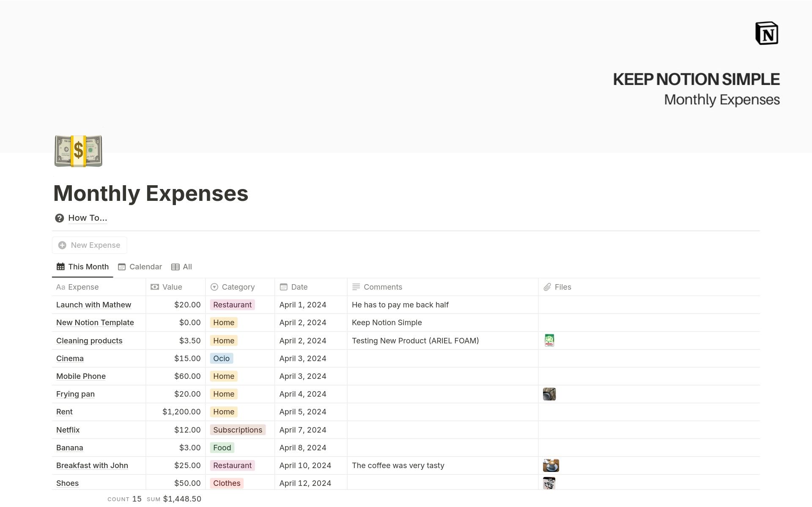Click the Notion app icon top right

[766, 33]
